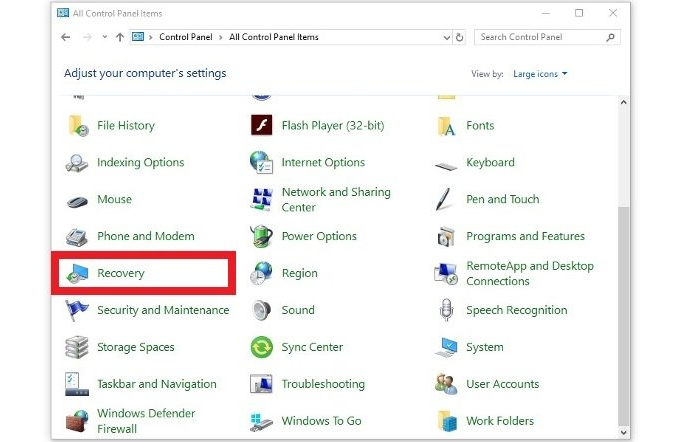
Task: Open the Security and Maintenance link text
Action: [x=163, y=310]
